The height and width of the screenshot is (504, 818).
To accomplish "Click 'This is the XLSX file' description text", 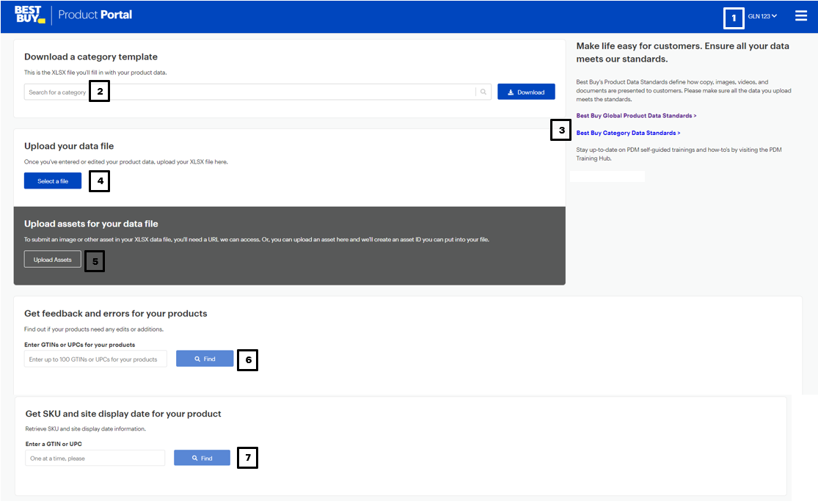I will (95, 73).
